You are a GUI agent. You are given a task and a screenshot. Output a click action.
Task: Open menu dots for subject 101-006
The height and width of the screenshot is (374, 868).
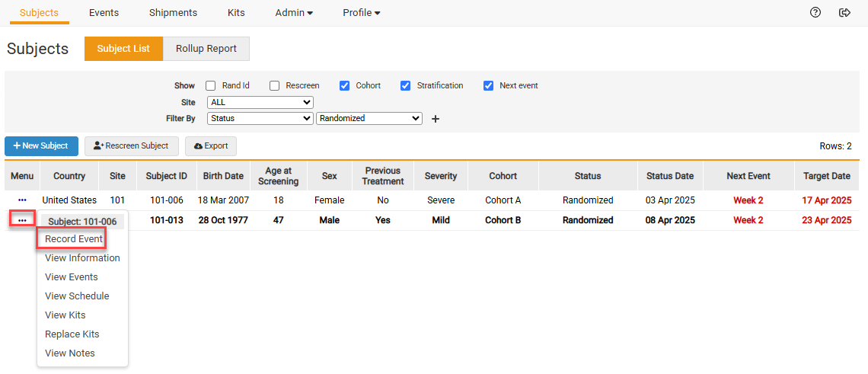(22, 200)
